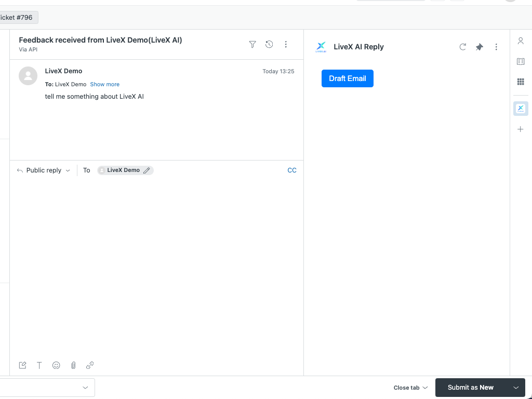532x399 pixels.
Task: Expand the Submit as New options chevron
Action: 515,387
